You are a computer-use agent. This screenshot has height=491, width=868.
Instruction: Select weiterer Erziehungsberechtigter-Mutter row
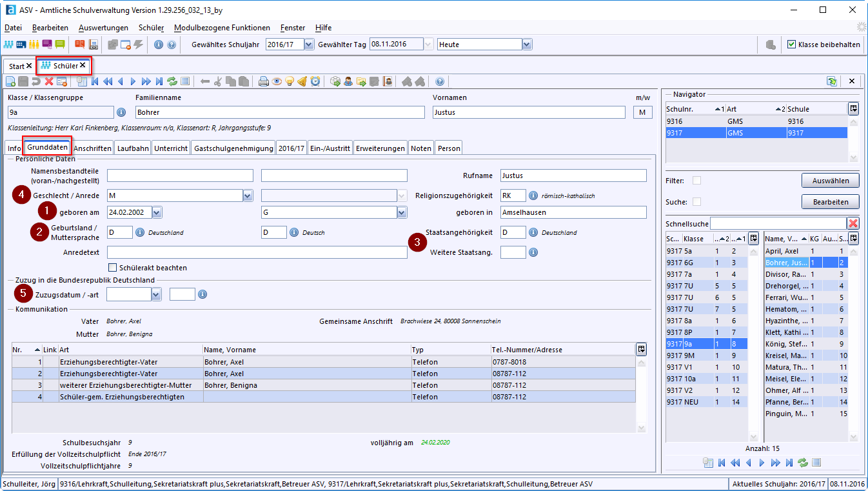[x=324, y=385]
